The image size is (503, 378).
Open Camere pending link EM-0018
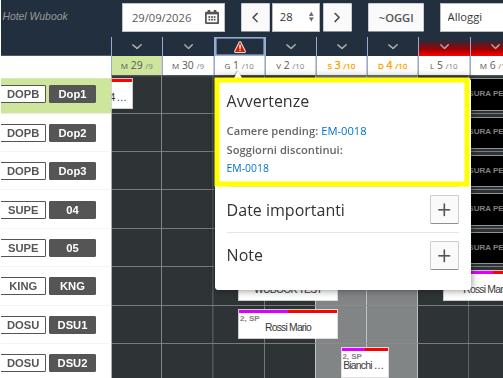(344, 131)
